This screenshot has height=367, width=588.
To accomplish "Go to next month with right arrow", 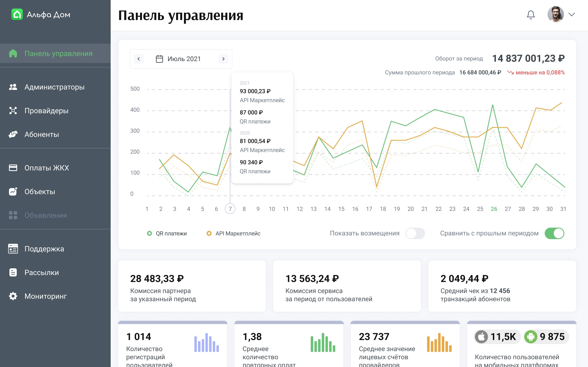I will [x=223, y=59].
